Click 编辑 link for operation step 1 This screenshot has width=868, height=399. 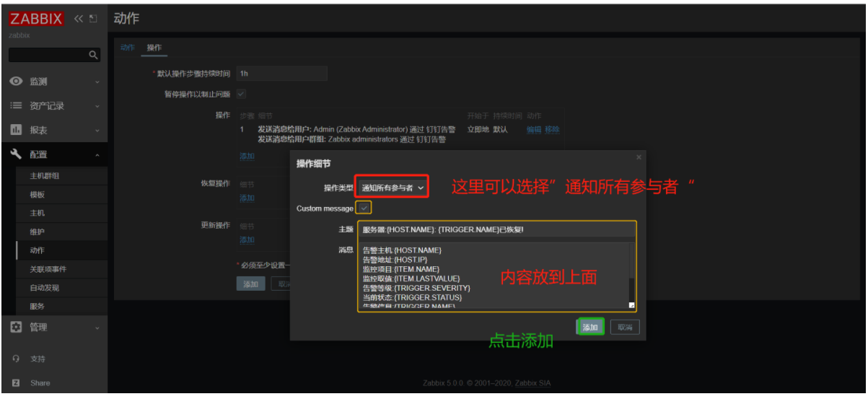[533, 130]
